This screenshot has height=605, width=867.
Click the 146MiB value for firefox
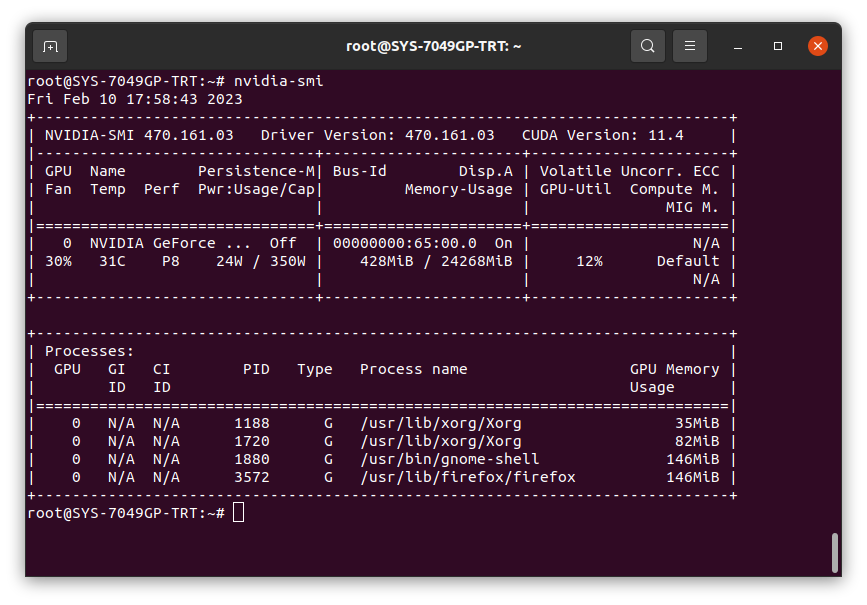(693, 477)
